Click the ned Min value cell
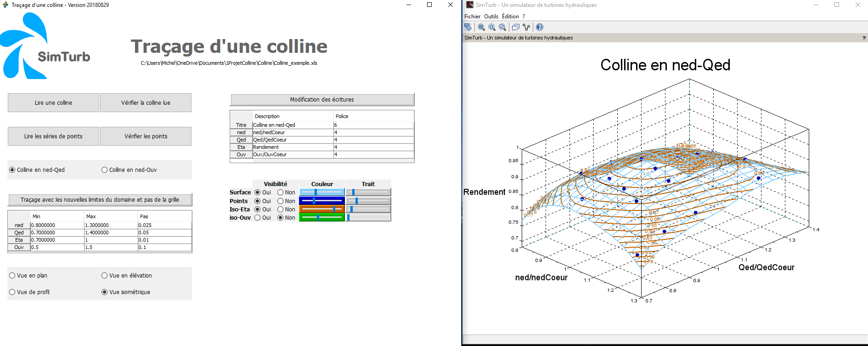The height and width of the screenshot is (346, 868). [x=57, y=225]
